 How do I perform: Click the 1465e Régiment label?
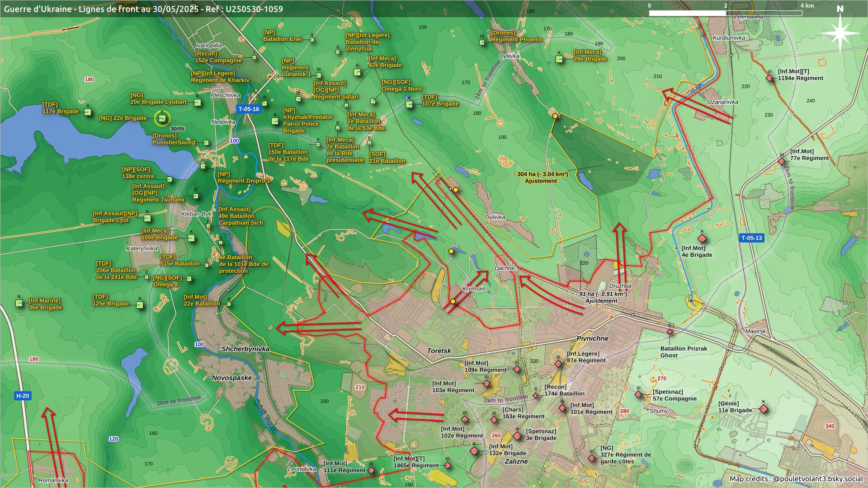[x=416, y=462]
